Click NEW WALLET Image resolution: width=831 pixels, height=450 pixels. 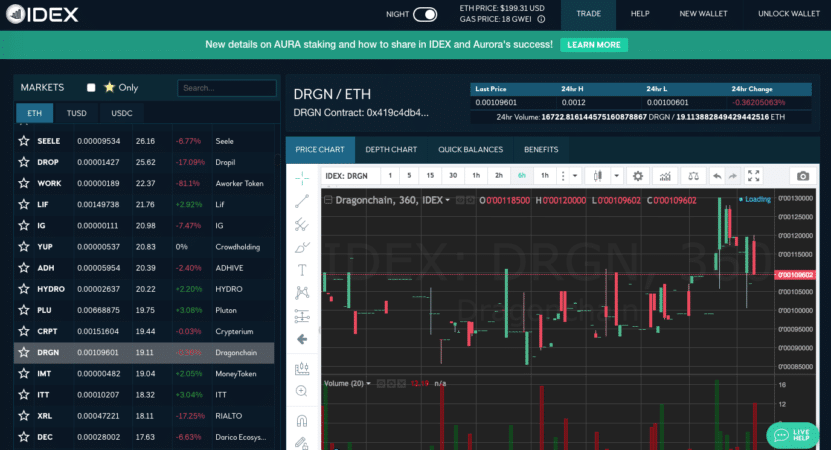(x=703, y=14)
